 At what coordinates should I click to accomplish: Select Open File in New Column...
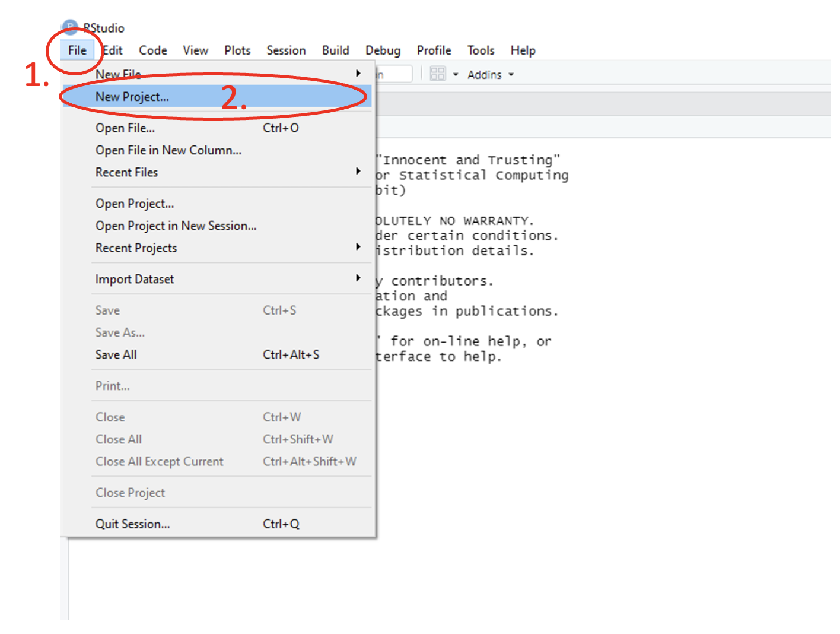(x=217, y=150)
